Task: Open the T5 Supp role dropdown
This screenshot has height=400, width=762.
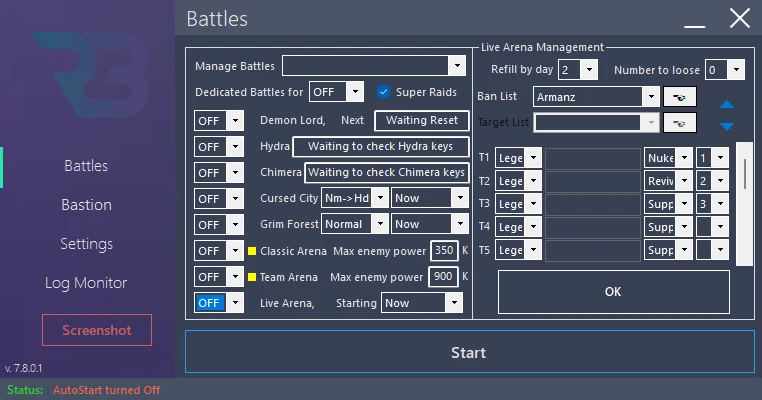Action: tap(668, 250)
